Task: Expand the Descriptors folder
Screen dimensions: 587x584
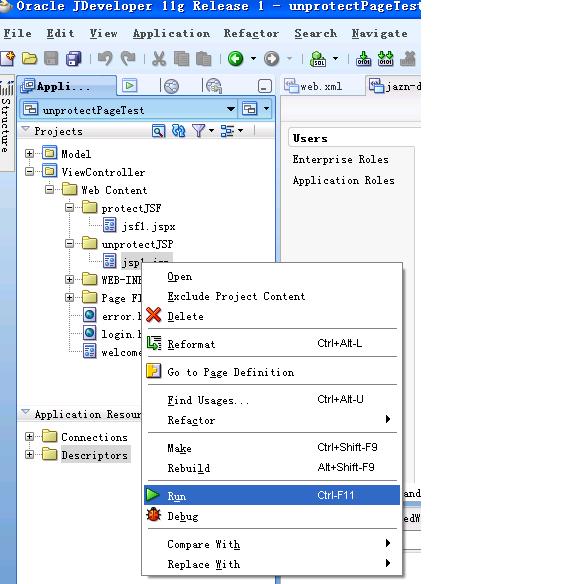Action: [x=29, y=454]
